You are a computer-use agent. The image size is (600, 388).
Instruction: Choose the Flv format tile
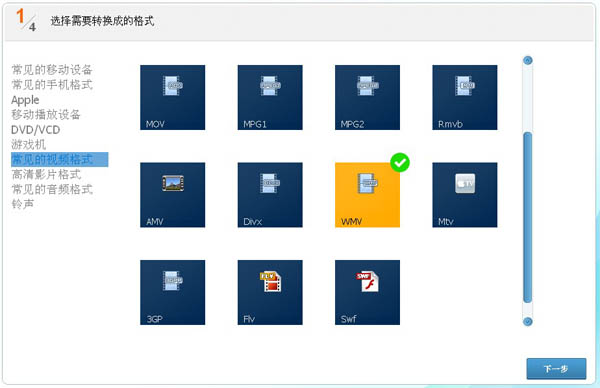pos(270,293)
